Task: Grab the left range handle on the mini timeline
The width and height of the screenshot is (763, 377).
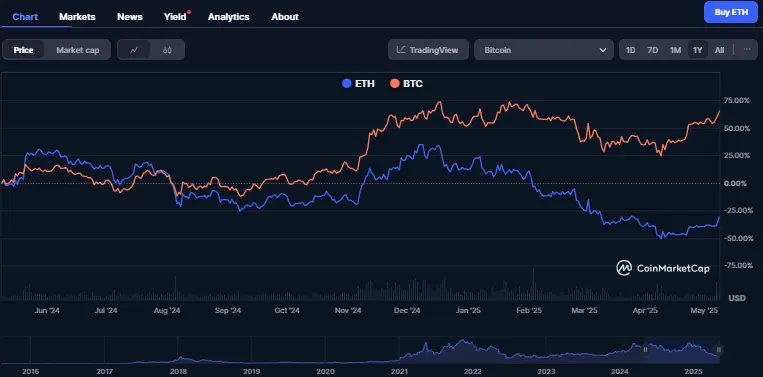Action: click(x=646, y=349)
